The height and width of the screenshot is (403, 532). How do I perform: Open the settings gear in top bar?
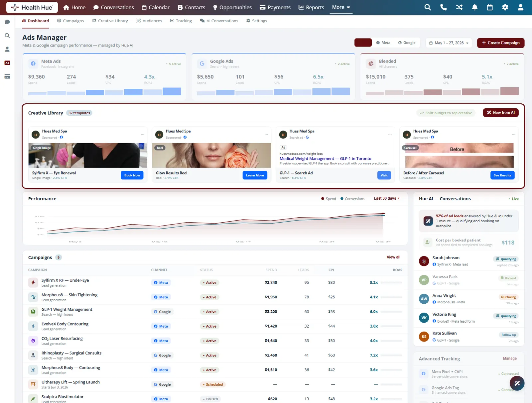[x=505, y=7]
